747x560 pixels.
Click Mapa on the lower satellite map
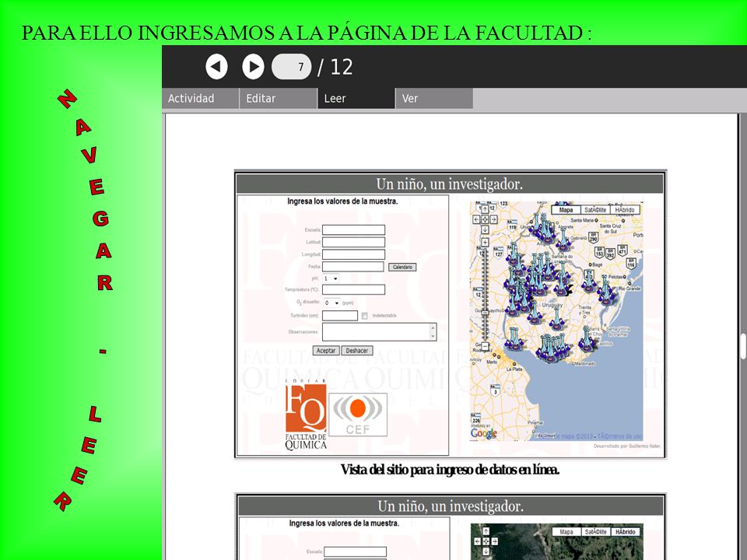566,532
